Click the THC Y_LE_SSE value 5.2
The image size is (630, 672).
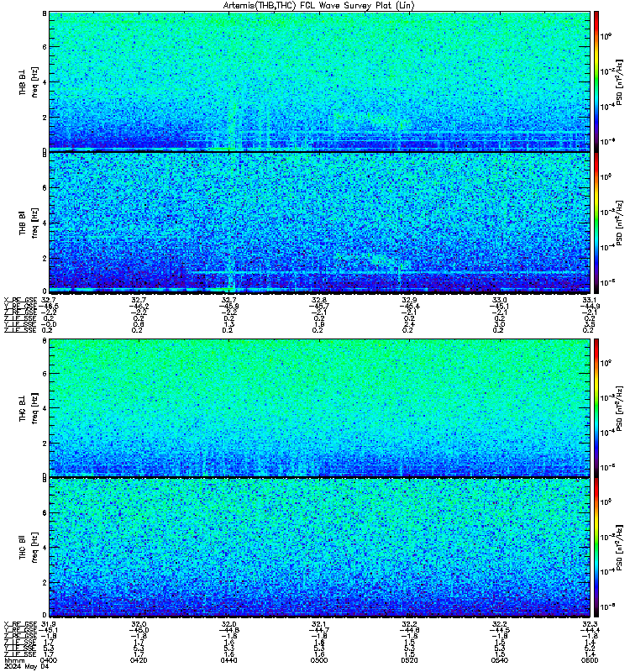tap(590, 648)
